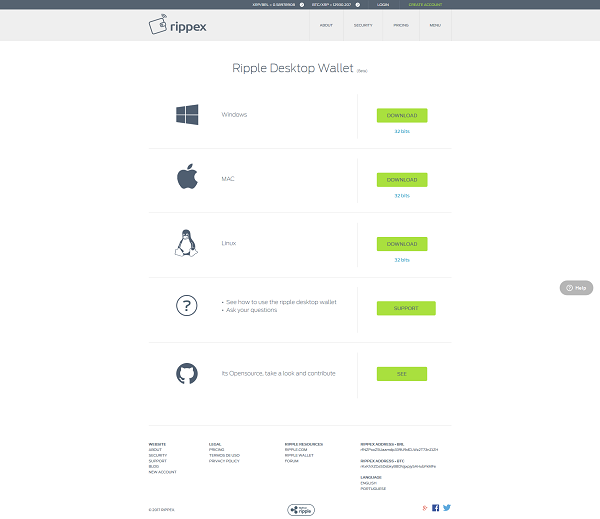Image resolution: width=600 pixels, height=519 pixels.
Task: Open the footer FORUM link
Action: coord(292,461)
